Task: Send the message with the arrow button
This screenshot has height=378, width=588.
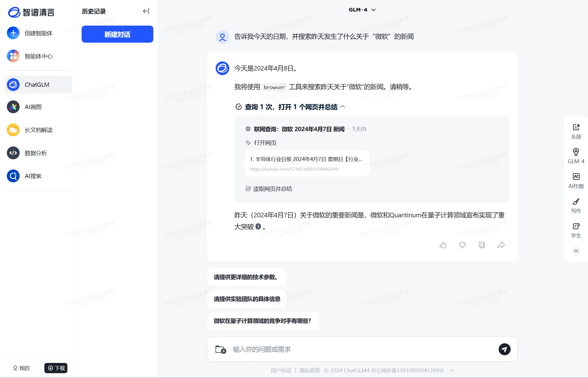Action: click(x=505, y=349)
